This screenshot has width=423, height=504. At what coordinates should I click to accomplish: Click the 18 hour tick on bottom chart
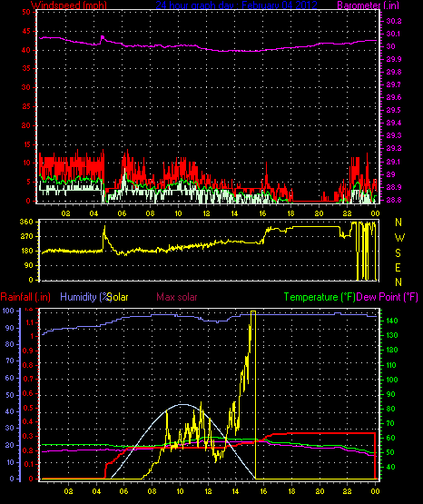coord(291,491)
